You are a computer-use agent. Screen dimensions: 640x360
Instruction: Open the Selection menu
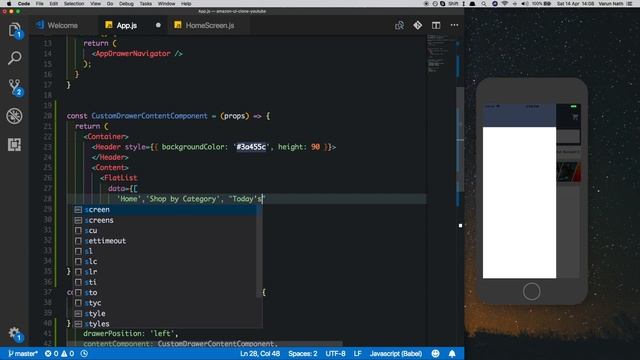[74, 4]
